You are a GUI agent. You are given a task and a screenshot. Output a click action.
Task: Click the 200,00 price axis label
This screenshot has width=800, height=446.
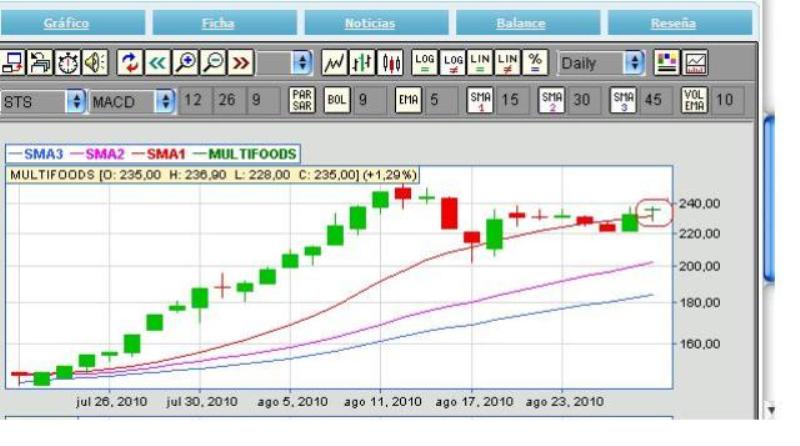[x=699, y=266]
